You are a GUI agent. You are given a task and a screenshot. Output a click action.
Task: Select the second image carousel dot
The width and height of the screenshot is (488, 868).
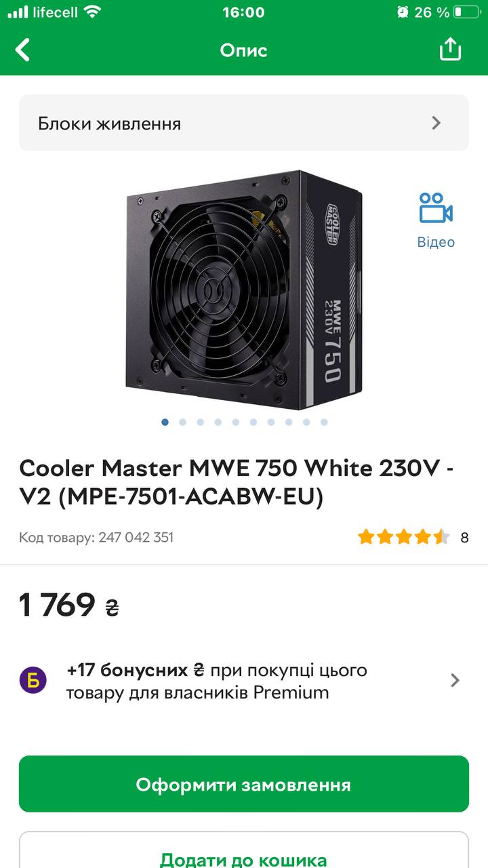click(x=183, y=422)
